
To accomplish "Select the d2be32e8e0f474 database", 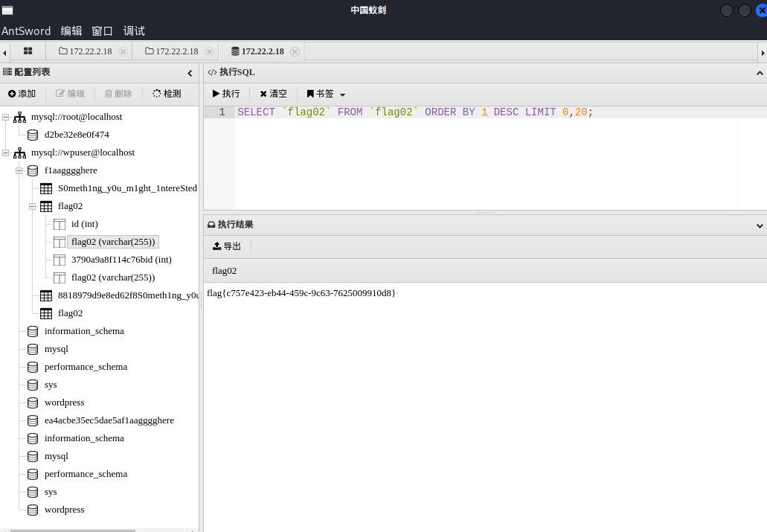I will coord(77,135).
